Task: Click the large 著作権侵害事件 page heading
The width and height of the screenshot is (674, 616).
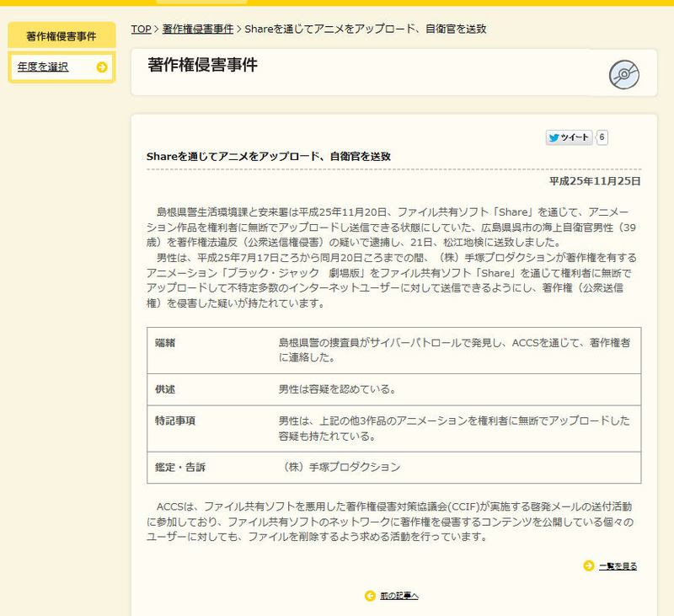Action: coord(202,65)
